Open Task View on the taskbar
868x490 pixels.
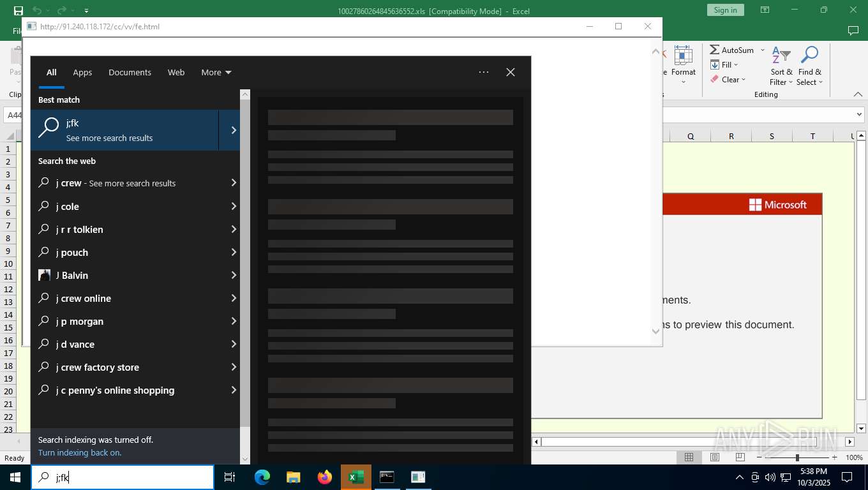(x=230, y=477)
